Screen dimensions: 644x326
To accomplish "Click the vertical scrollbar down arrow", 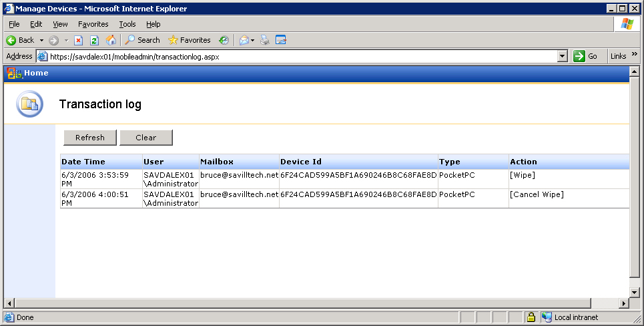I will (634, 293).
